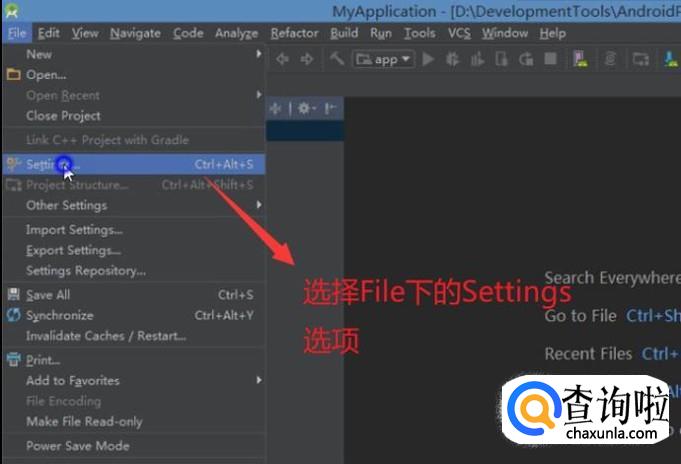The height and width of the screenshot is (464, 681).
Task: Click Link C++ Project with Gradle
Action: pos(134,139)
